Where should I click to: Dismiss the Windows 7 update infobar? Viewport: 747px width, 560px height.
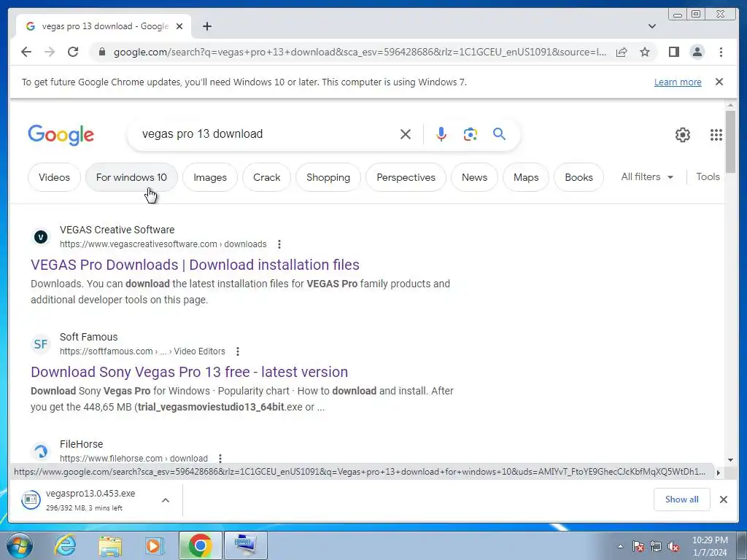(x=719, y=82)
